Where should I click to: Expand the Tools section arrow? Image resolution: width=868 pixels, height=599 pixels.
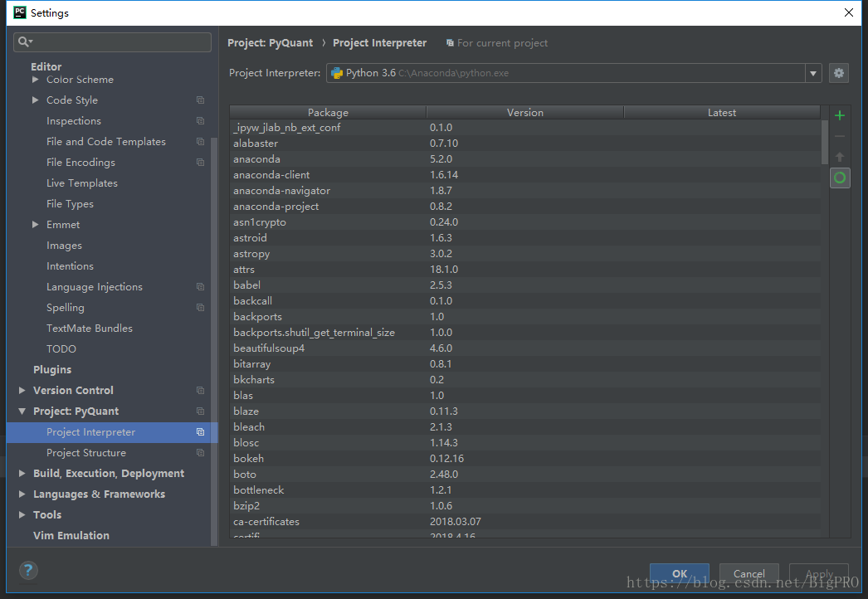(x=22, y=515)
